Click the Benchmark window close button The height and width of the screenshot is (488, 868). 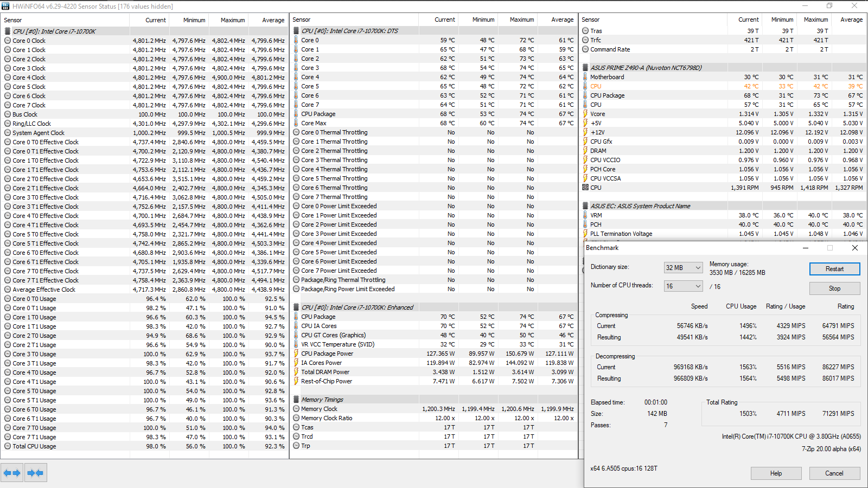(x=855, y=248)
